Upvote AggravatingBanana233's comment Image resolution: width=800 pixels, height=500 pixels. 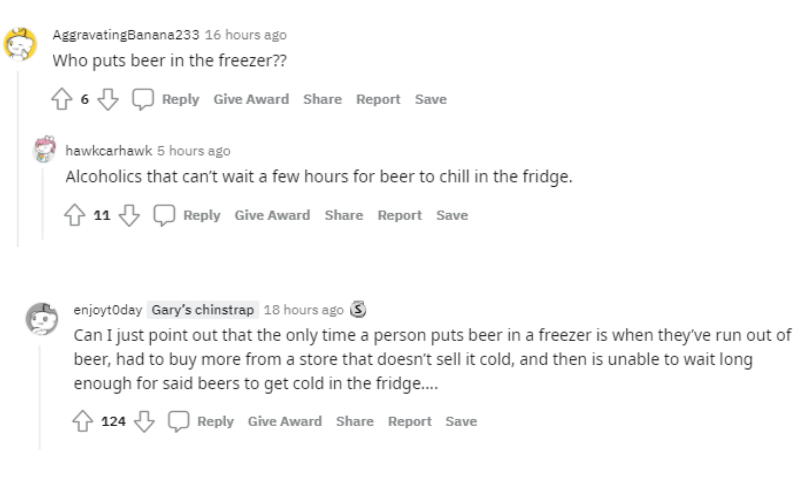(62, 99)
